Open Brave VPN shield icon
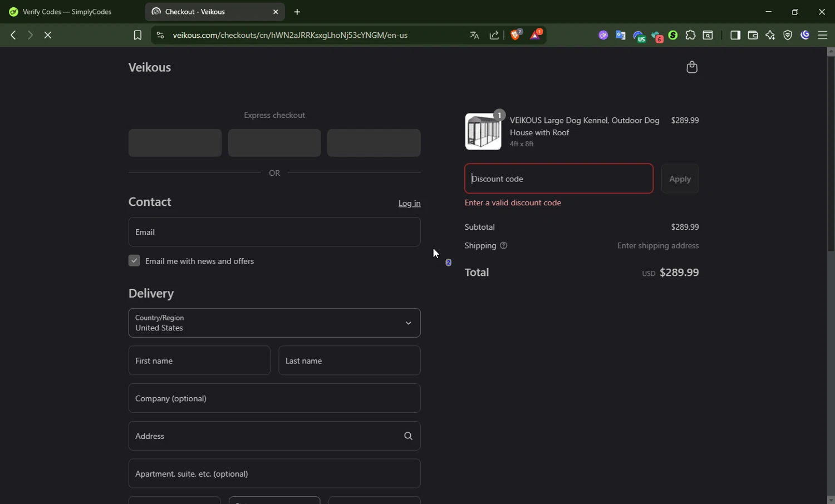 [788, 35]
